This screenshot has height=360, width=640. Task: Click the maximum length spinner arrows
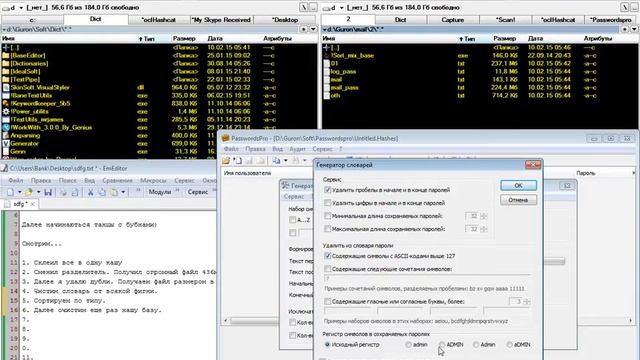(484, 229)
